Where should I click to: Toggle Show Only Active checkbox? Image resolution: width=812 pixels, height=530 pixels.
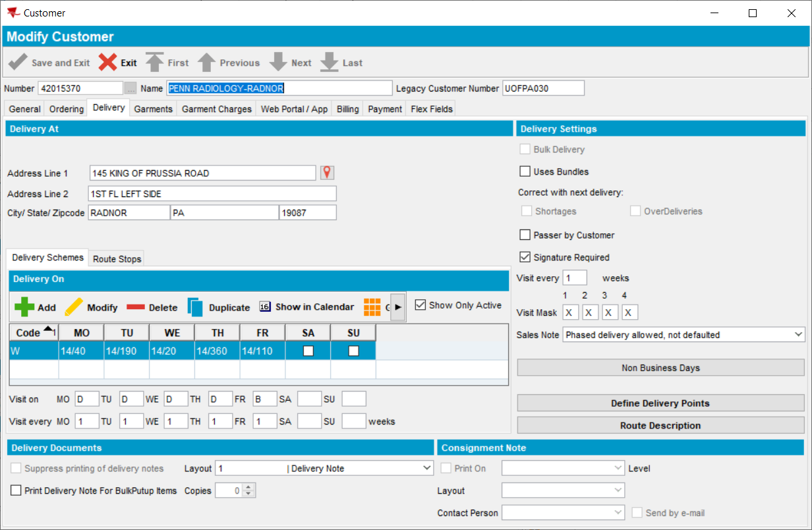(420, 305)
